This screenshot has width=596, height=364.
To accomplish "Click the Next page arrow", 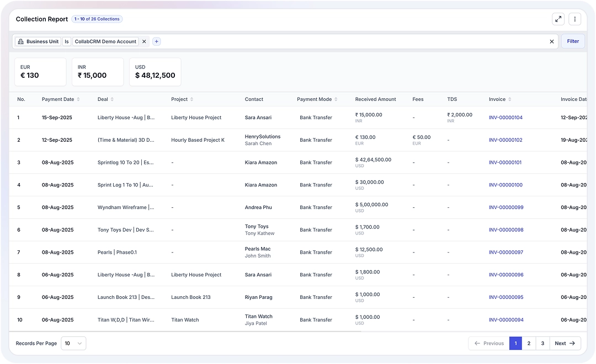I will coord(564,343).
